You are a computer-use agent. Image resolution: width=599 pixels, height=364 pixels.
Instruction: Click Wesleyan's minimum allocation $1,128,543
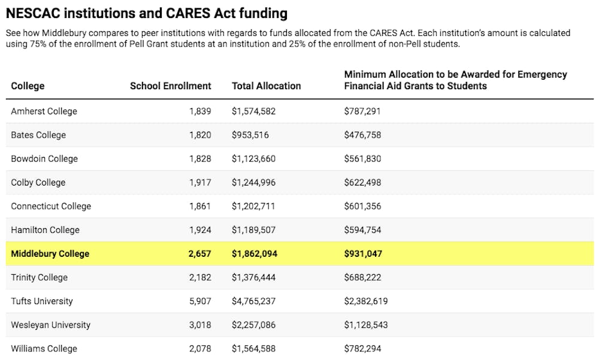(366, 324)
